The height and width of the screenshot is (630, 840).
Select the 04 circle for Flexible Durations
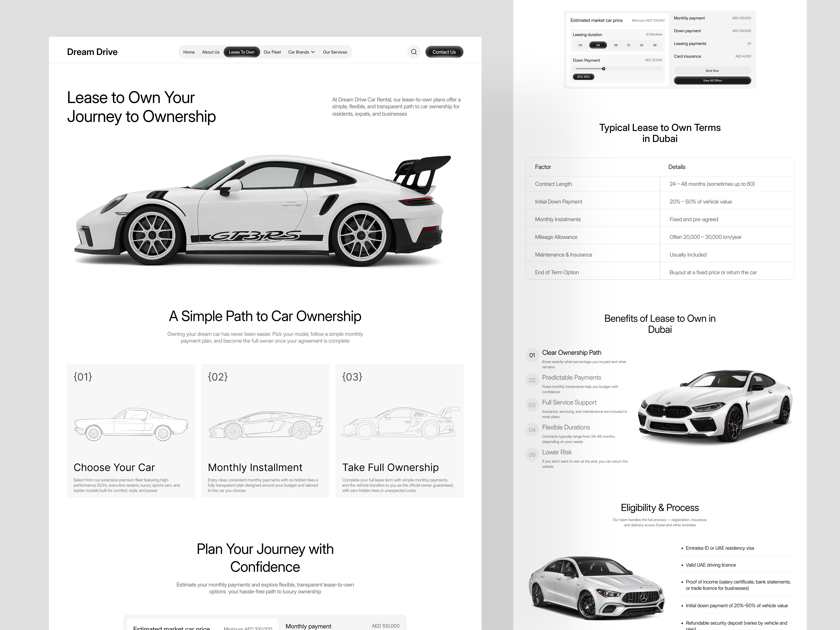(532, 430)
